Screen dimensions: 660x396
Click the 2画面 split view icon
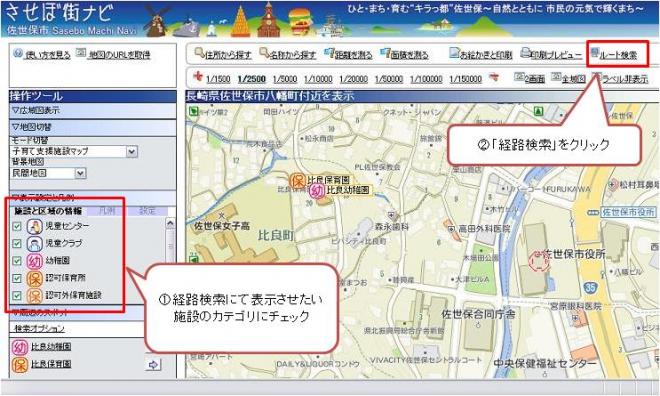pos(519,77)
